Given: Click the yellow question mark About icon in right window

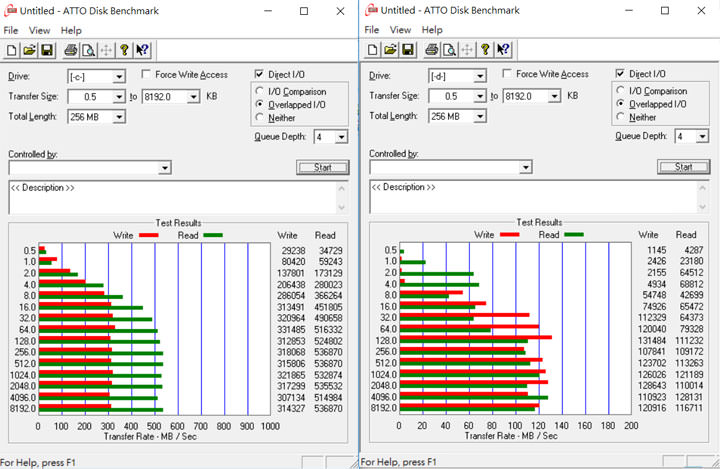Looking at the screenshot, I should point(485,50).
